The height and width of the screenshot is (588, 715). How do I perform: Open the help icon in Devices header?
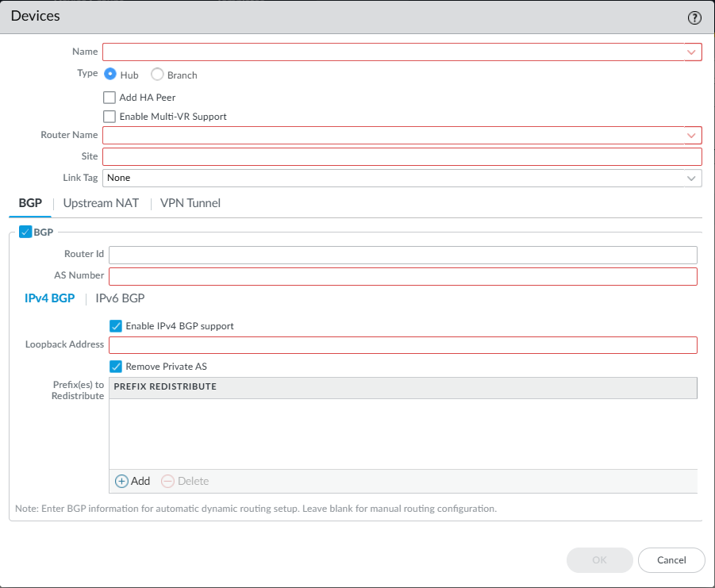694,17
